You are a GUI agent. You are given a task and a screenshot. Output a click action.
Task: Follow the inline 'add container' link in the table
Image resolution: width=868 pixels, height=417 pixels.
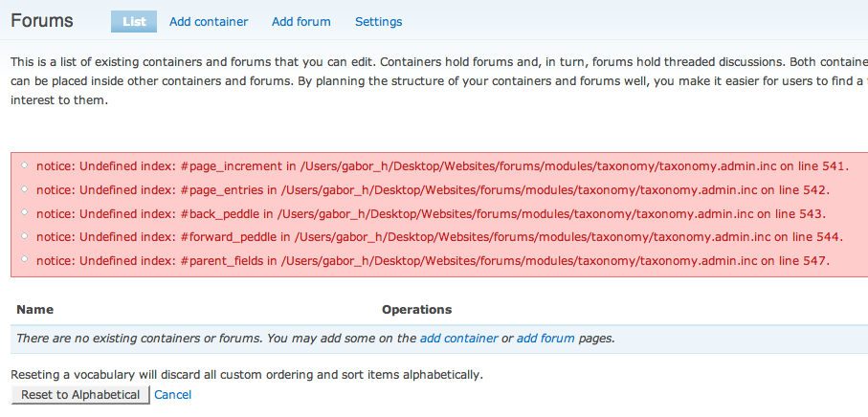459,338
